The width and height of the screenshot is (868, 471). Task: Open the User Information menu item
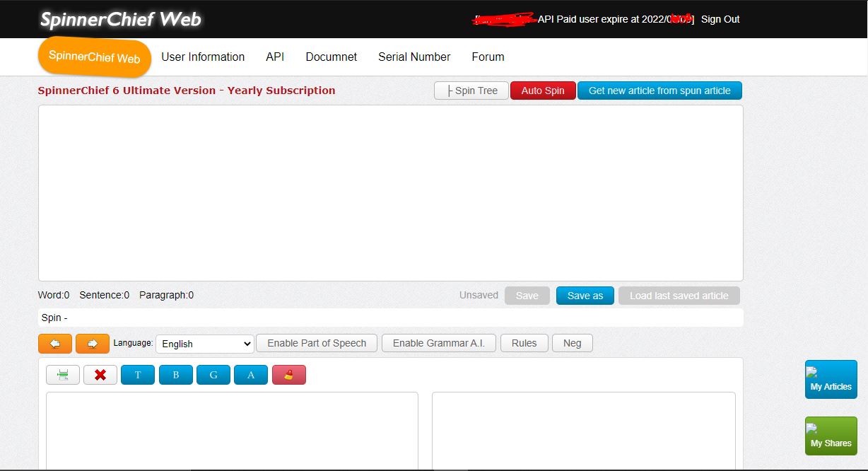[x=203, y=57]
